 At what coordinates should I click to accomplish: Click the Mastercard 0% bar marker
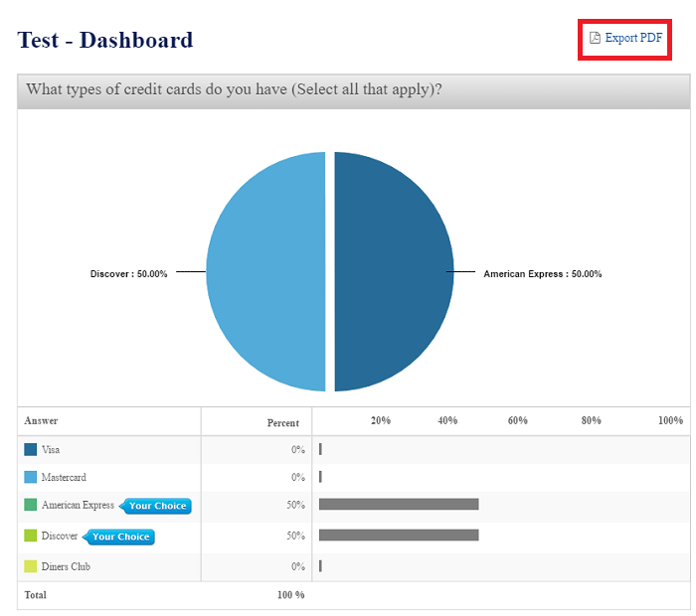[320, 477]
